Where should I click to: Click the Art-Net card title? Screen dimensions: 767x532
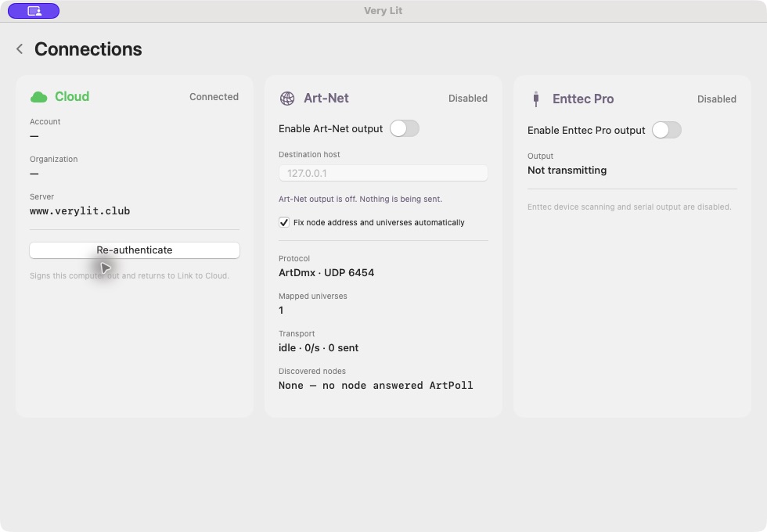326,99
